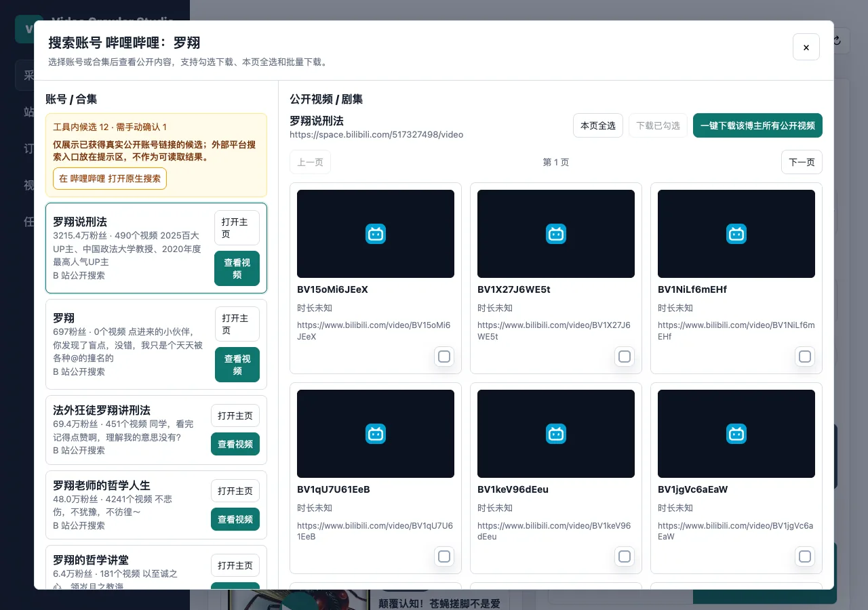Image resolution: width=868 pixels, height=610 pixels.
Task: View videos of 罗翔老师的哲学人生
Action: (235, 519)
